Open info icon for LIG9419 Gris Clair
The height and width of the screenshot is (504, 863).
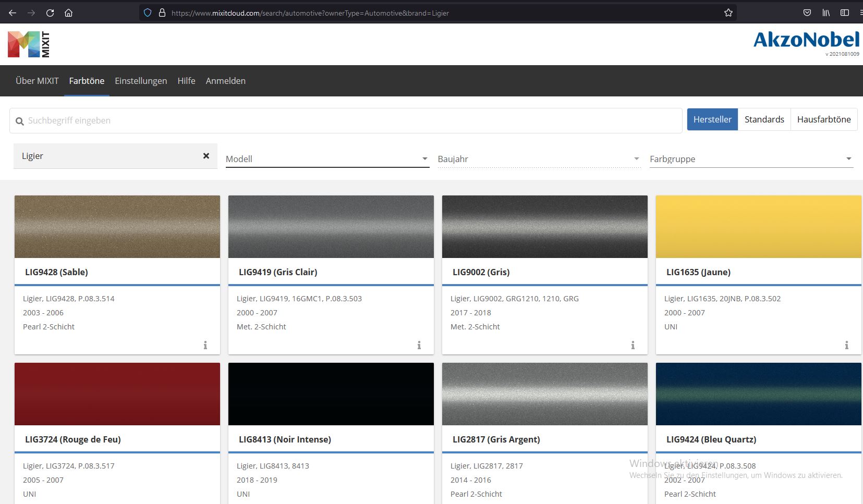(419, 345)
